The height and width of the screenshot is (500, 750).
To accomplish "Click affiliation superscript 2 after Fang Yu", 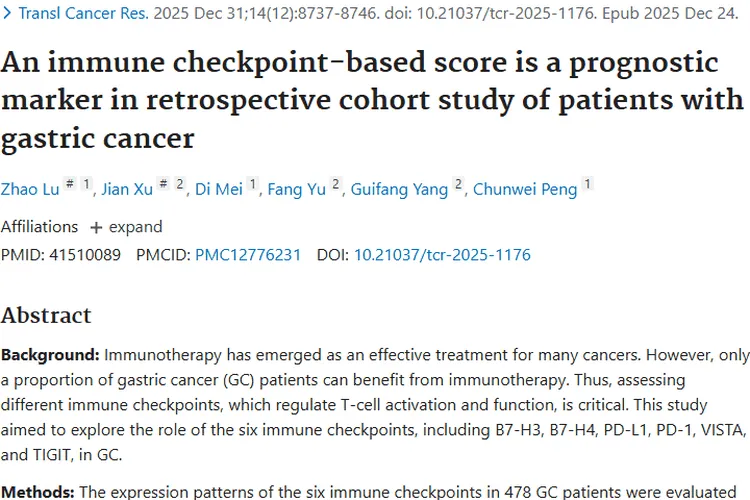I will click(x=336, y=185).
